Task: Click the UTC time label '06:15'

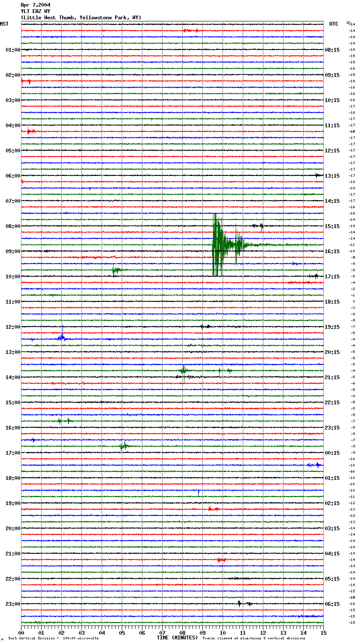Action: [332, 604]
